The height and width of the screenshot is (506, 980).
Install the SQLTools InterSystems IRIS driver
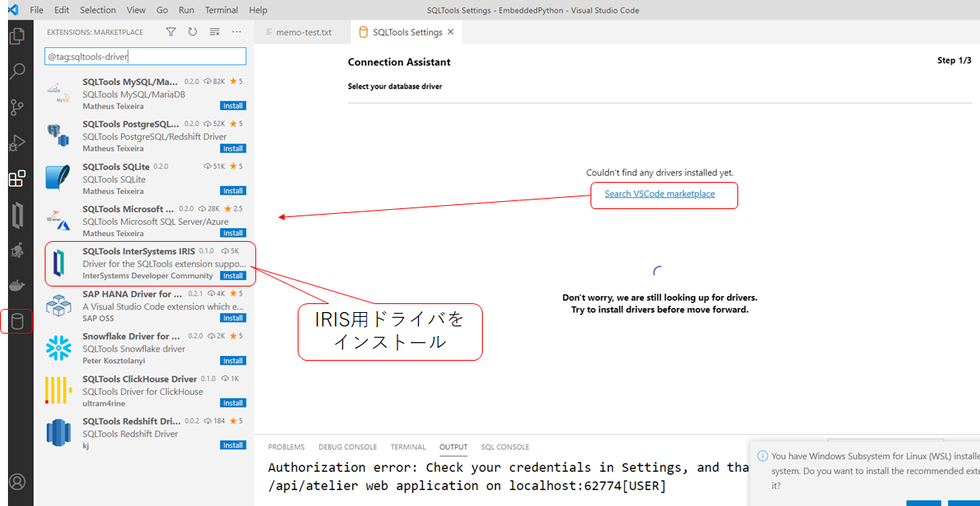(233, 276)
